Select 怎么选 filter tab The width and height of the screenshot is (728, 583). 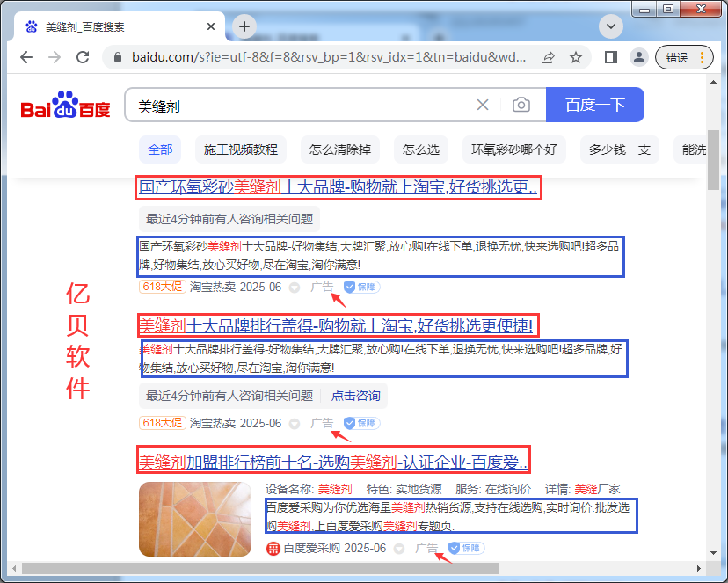click(x=420, y=149)
